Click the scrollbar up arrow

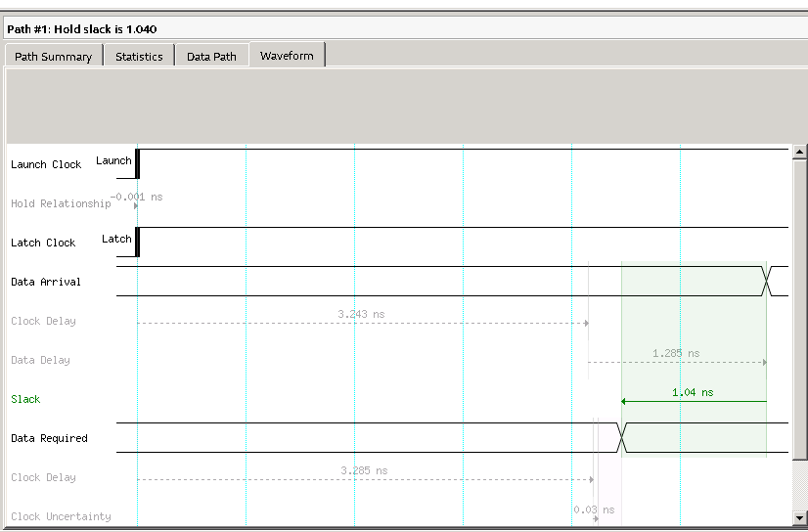click(799, 153)
